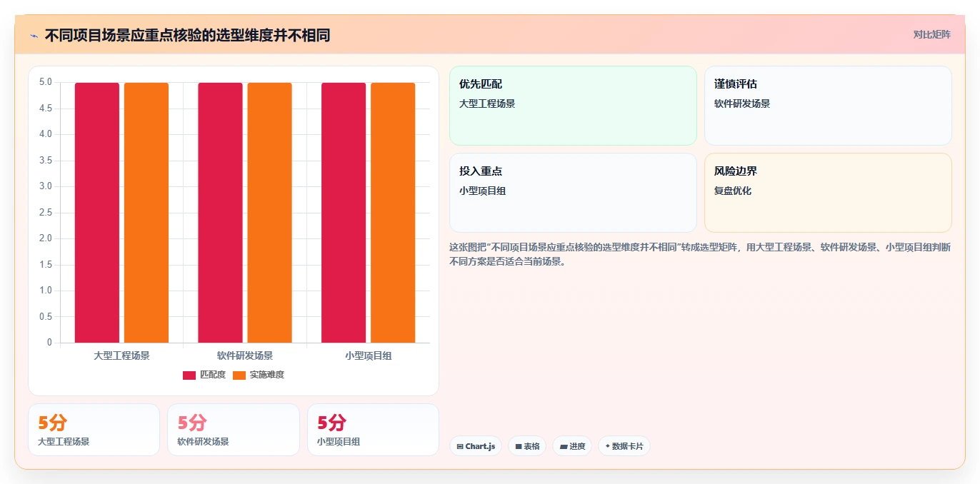Select the 表格 tag chip
Image resolution: width=980 pixels, height=484 pixels.
pyautogui.click(x=527, y=446)
